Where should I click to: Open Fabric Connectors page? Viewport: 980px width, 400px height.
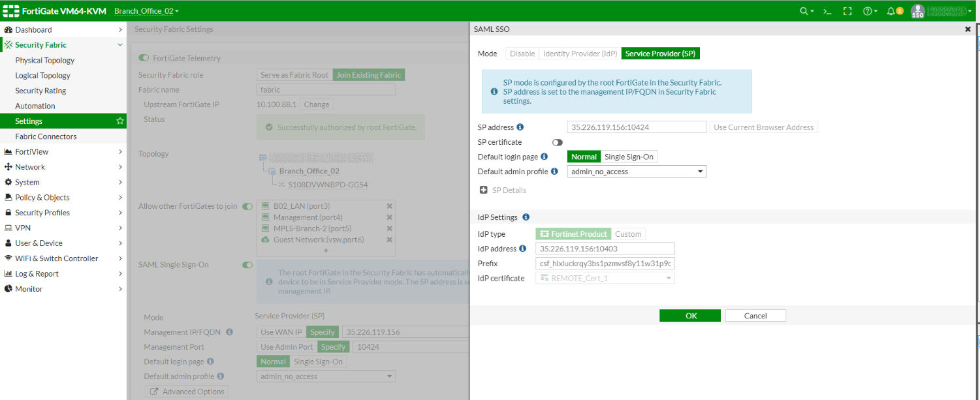[x=46, y=136]
